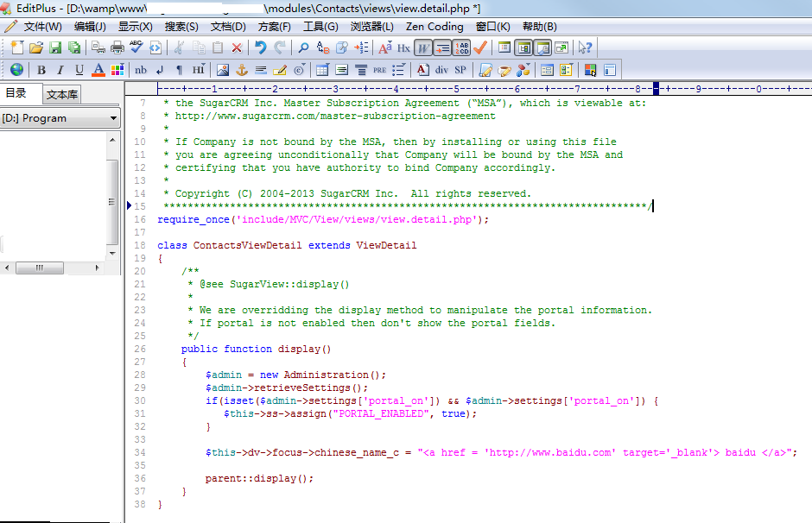812x523 pixels.
Task: Open the 编辑(J) menu
Action: tap(90, 27)
